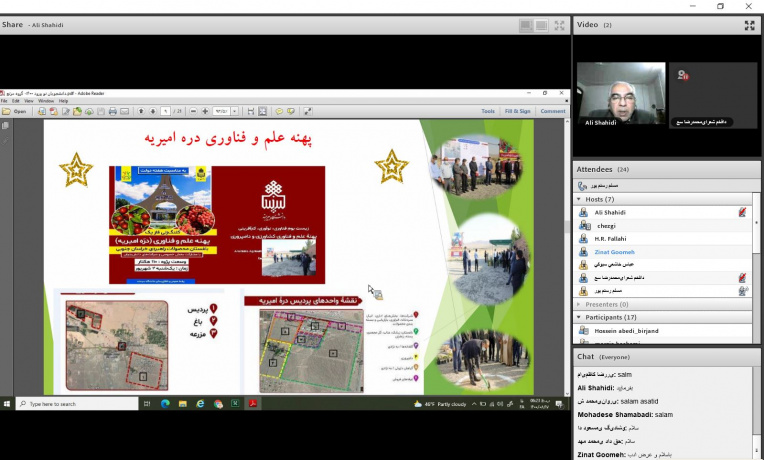This screenshot has width=764, height=460.
Task: Expand the Presenters (0) group
Action: pyautogui.click(x=579, y=304)
